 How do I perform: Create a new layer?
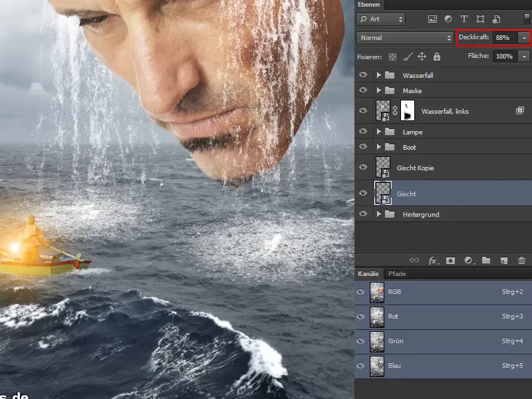[504, 260]
